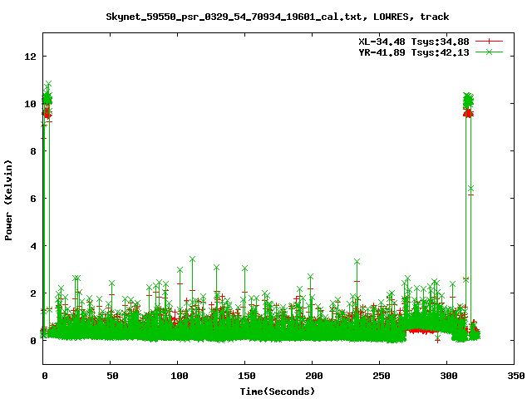
Task: Select the XL-34.48 Tsys:34.88 legend label
Action: pos(414,42)
